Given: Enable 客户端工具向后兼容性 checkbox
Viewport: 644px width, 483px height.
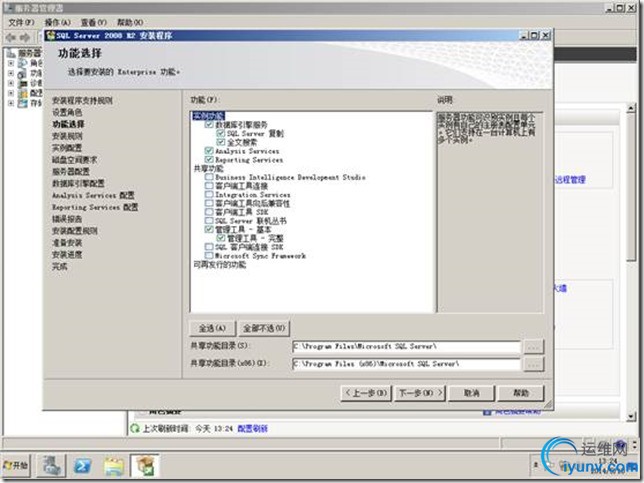Looking at the screenshot, I should 209,203.
